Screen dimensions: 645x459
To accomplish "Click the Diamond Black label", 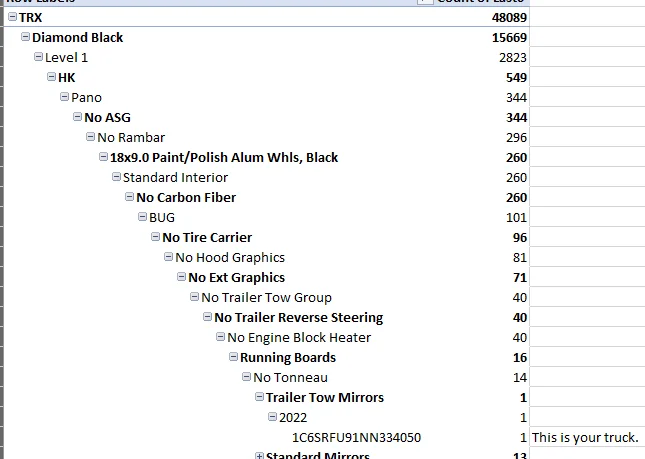I will point(77,37).
